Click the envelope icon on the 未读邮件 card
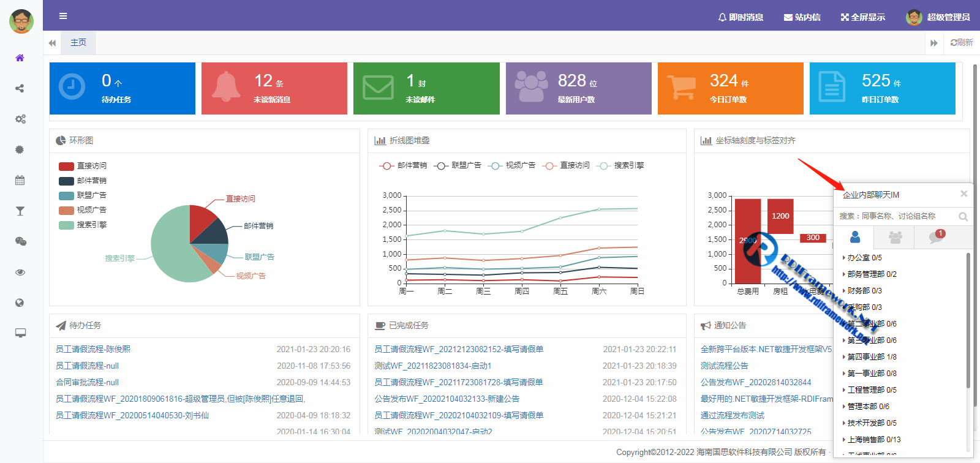The width and height of the screenshot is (980, 463). tap(378, 87)
